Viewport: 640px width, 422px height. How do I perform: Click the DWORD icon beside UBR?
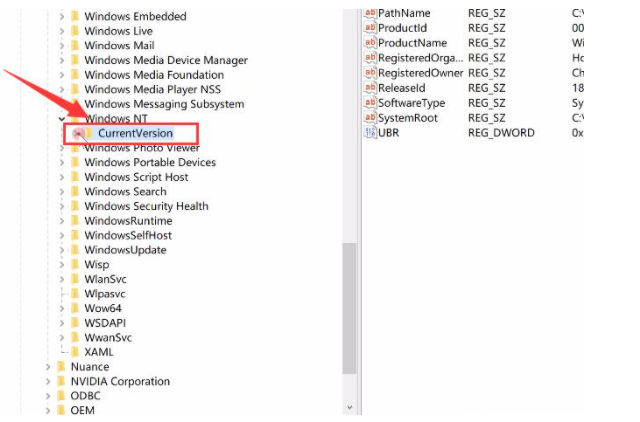pos(369,133)
